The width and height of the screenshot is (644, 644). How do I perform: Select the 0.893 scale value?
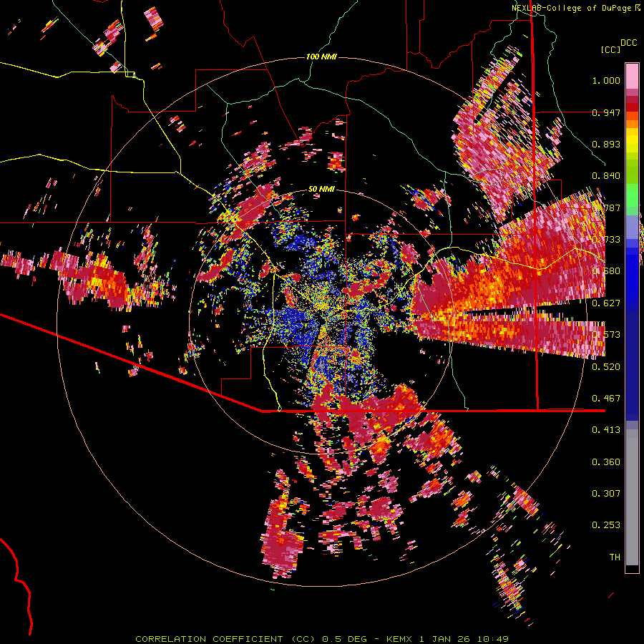coord(606,144)
